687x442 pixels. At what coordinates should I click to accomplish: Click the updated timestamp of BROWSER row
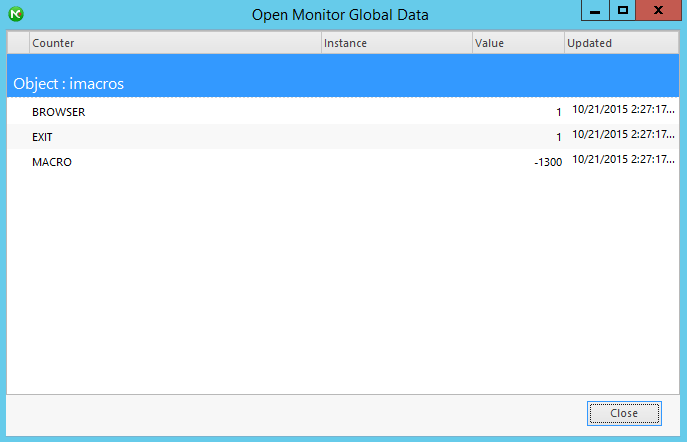pyautogui.click(x=623, y=109)
